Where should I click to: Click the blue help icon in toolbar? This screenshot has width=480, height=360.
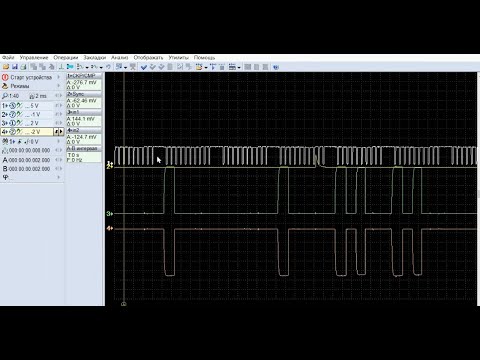[x=276, y=67]
